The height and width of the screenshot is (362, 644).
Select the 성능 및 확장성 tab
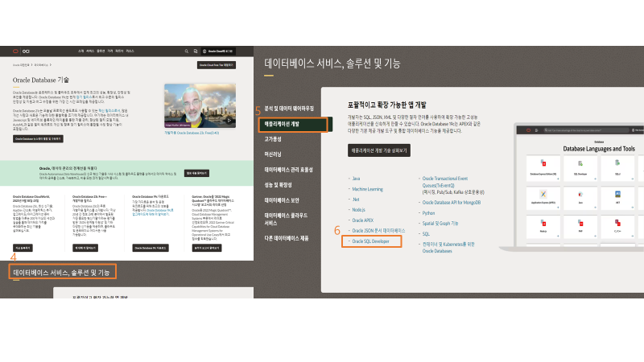(278, 185)
